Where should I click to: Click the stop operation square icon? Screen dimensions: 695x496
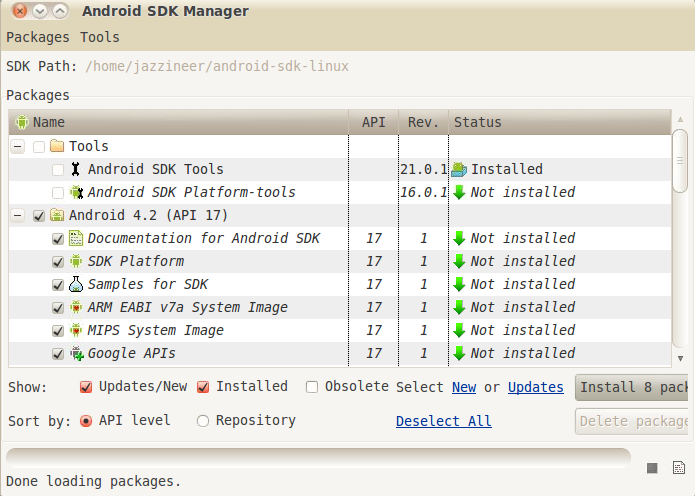click(x=652, y=468)
